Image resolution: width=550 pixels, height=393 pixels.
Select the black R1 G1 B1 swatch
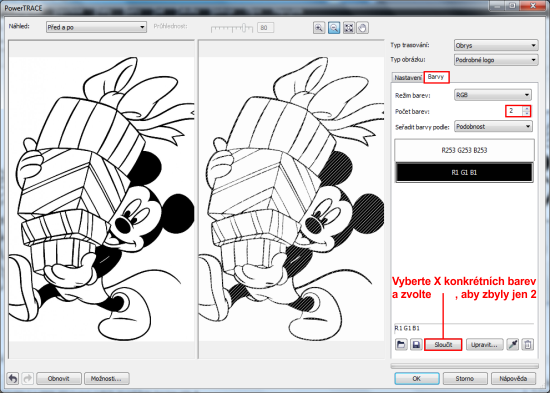[464, 172]
